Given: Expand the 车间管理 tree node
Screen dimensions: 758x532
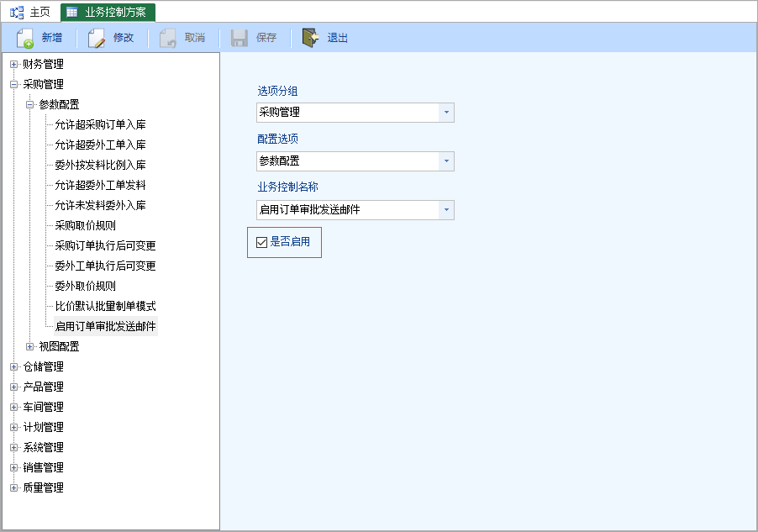Looking at the screenshot, I should click(14, 408).
